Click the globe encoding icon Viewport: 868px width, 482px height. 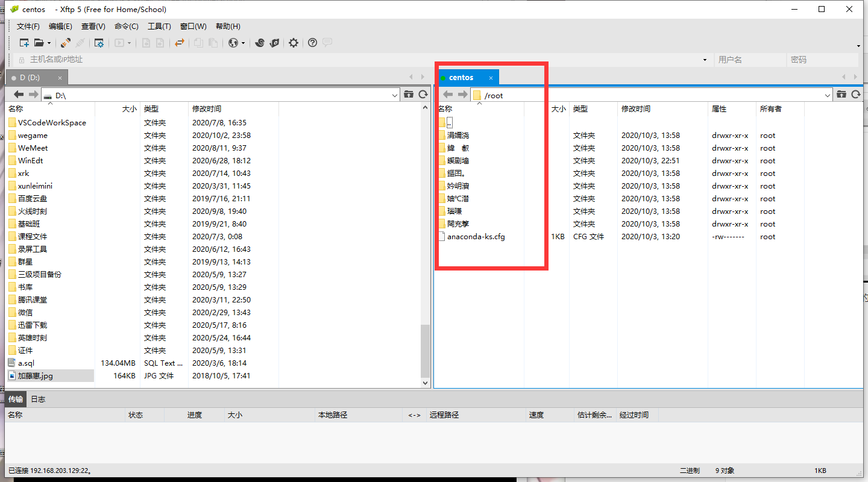[x=234, y=43]
